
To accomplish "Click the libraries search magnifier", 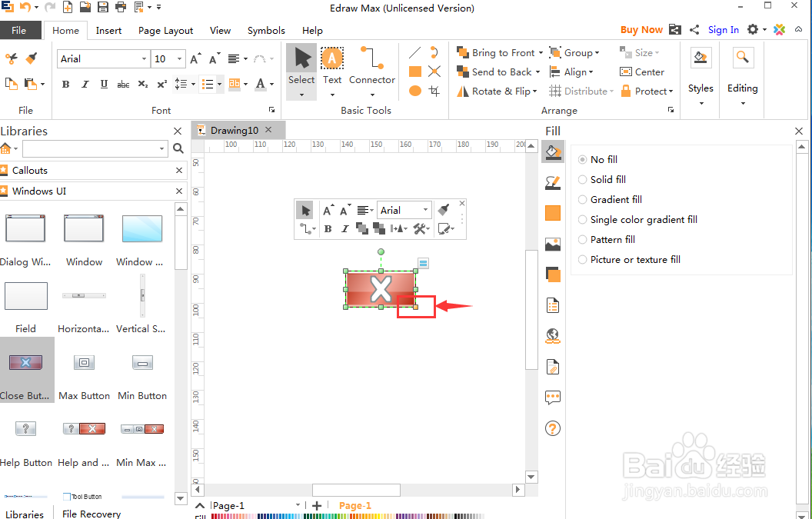I will click(178, 148).
